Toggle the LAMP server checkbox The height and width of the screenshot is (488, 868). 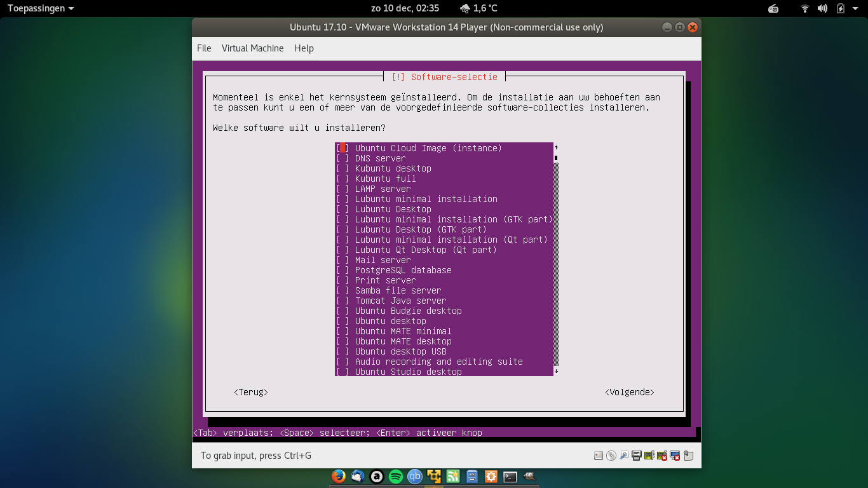[342, 189]
